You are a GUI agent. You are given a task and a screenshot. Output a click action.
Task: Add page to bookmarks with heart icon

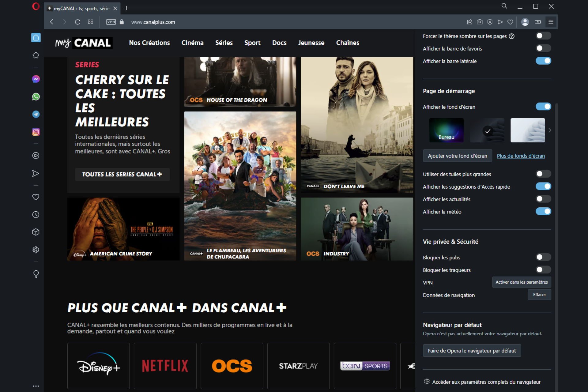point(510,22)
